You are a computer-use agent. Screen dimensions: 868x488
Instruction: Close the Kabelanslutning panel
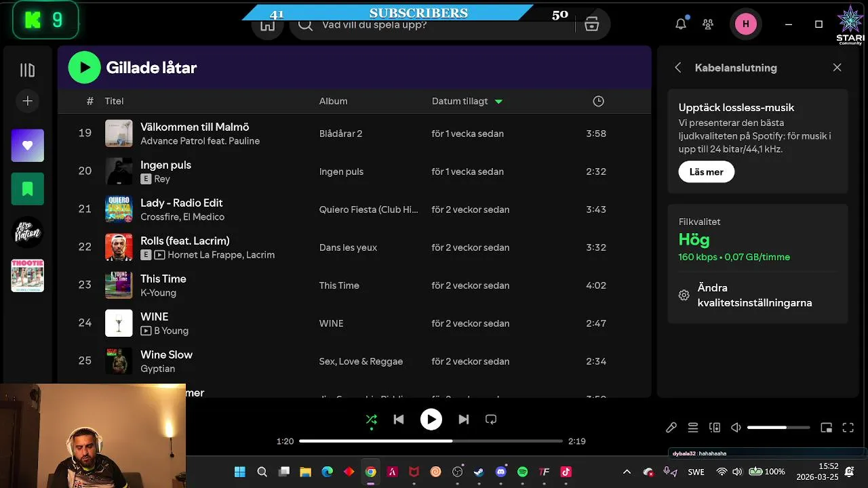(837, 68)
